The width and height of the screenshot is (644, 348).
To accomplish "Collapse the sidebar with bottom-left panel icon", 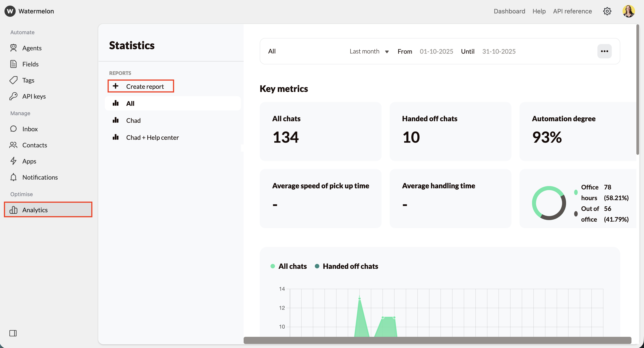I will 13,333.
